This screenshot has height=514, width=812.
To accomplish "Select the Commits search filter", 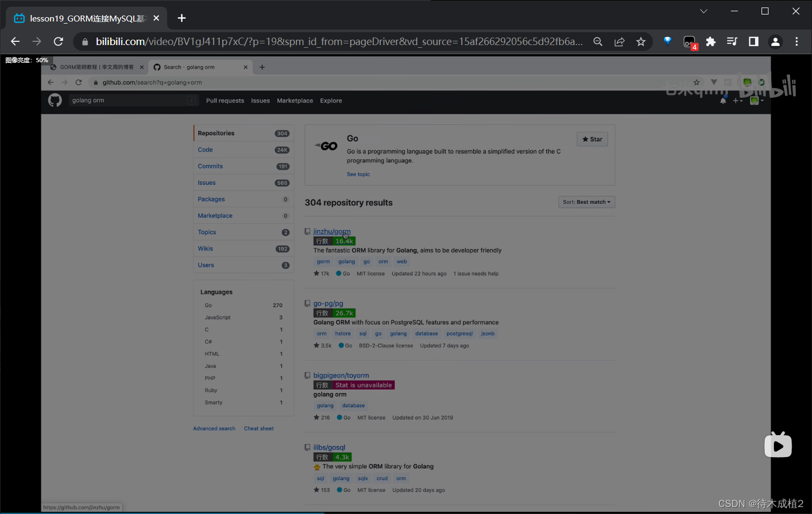I will tap(244, 166).
